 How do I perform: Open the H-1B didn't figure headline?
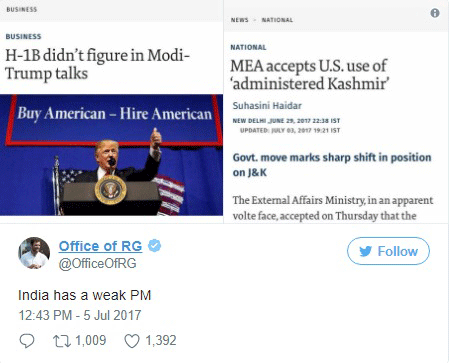click(97, 64)
